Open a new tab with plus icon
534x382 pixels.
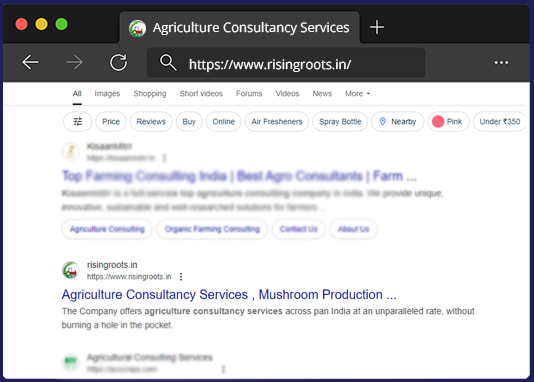pos(377,27)
